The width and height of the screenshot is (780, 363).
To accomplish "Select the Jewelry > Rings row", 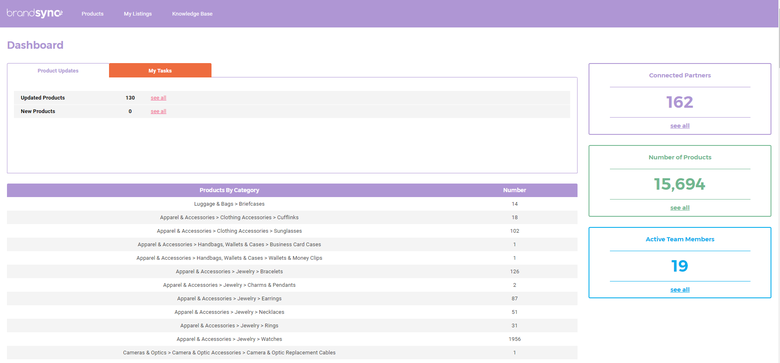I will (x=292, y=325).
